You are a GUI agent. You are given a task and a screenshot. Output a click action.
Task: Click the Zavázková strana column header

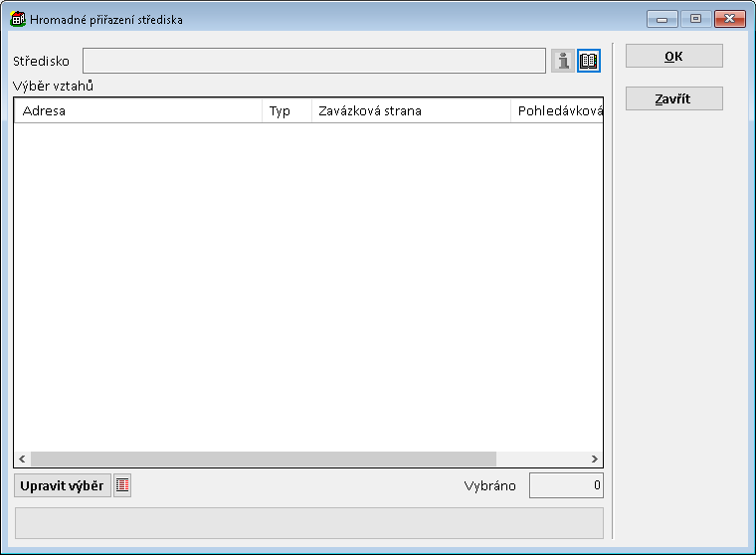coord(410,110)
